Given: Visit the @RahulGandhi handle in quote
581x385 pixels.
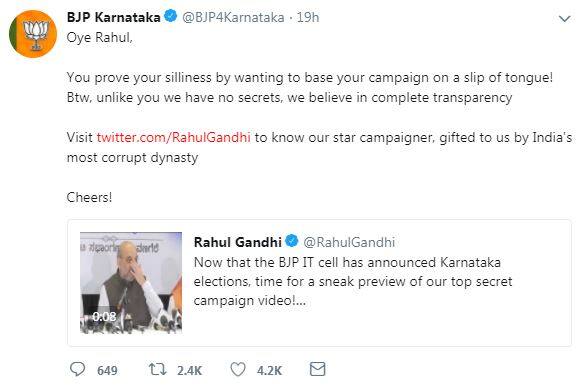Looking at the screenshot, I should tap(349, 242).
